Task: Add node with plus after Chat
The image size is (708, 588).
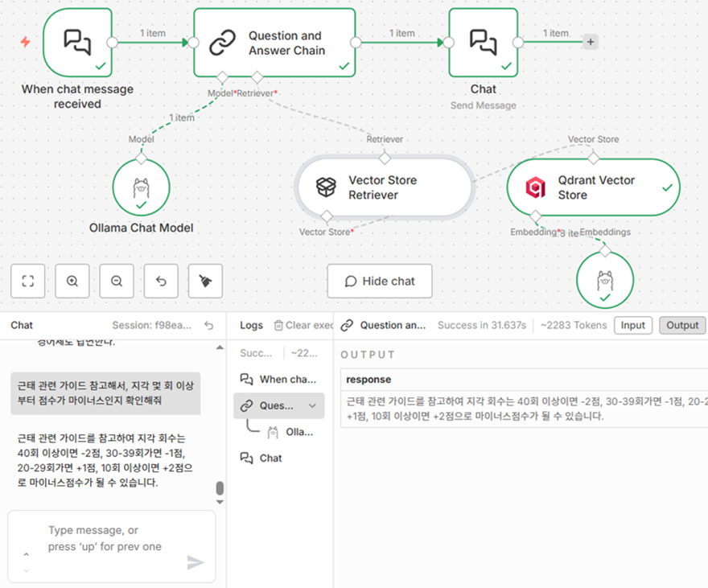Action: coord(591,42)
